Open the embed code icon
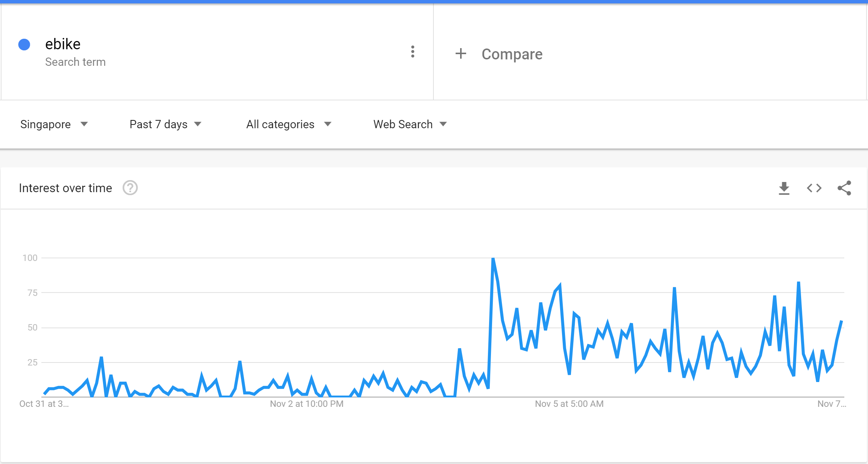 coord(814,188)
